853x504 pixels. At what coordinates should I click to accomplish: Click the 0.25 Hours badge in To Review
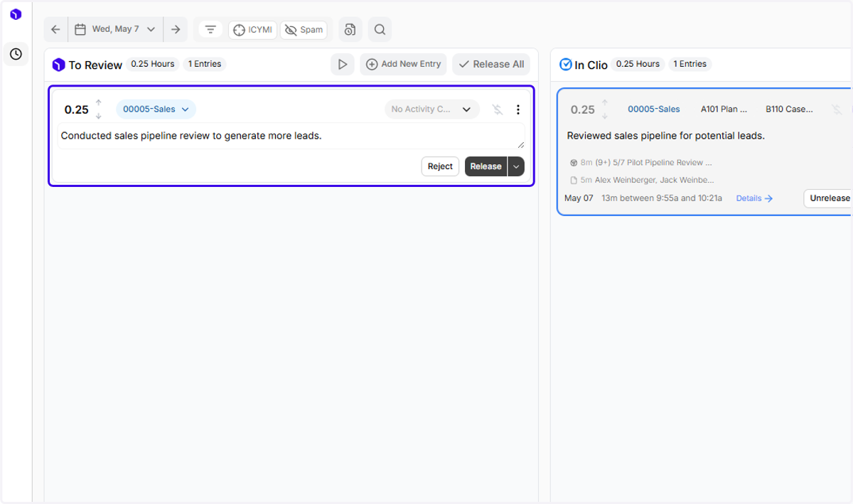[x=153, y=64]
